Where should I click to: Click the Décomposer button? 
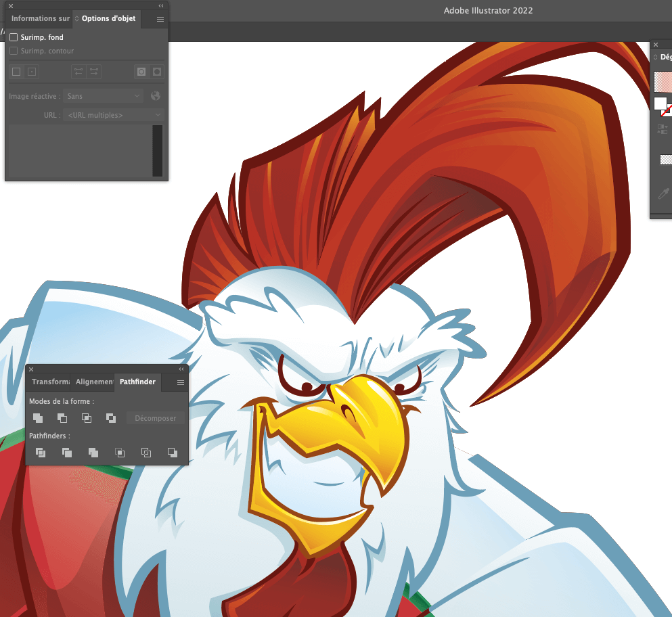(155, 418)
